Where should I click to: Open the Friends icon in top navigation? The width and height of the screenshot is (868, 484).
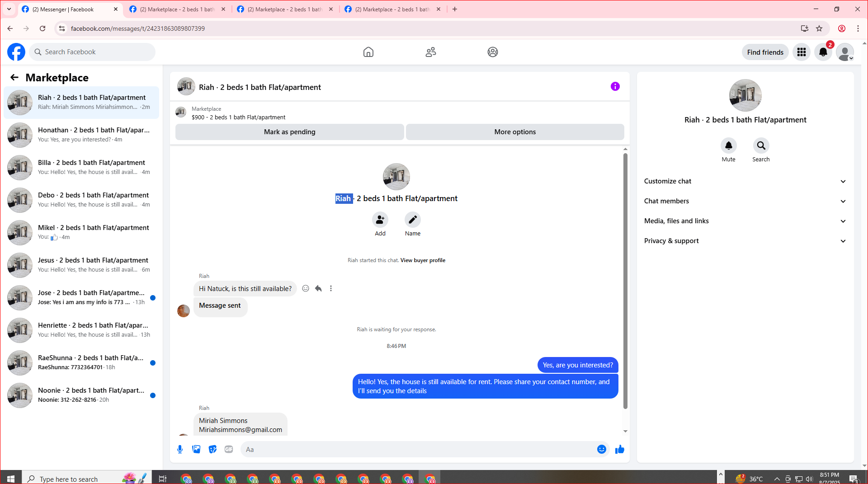click(x=431, y=52)
